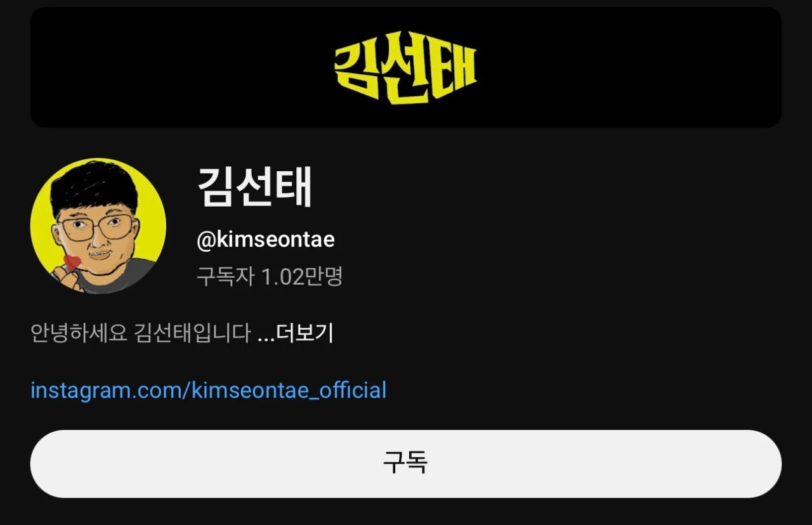
Task: Click the ellipsis before 더보기
Action: [266, 334]
